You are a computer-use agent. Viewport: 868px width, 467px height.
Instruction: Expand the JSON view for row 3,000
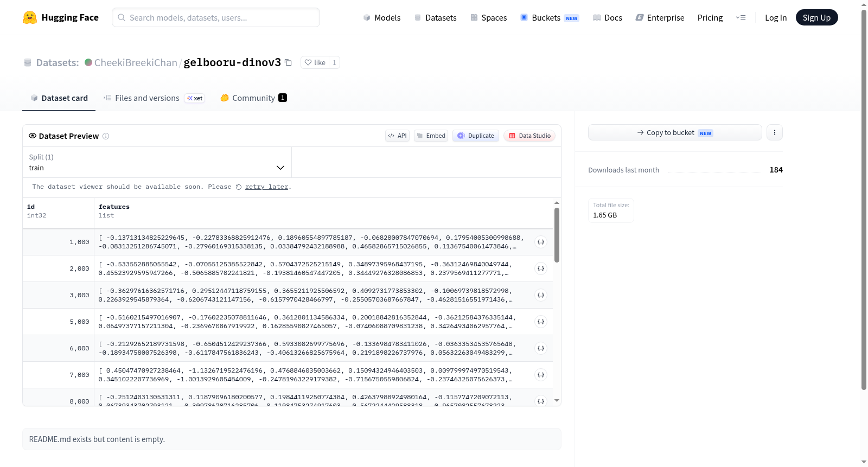(541, 295)
